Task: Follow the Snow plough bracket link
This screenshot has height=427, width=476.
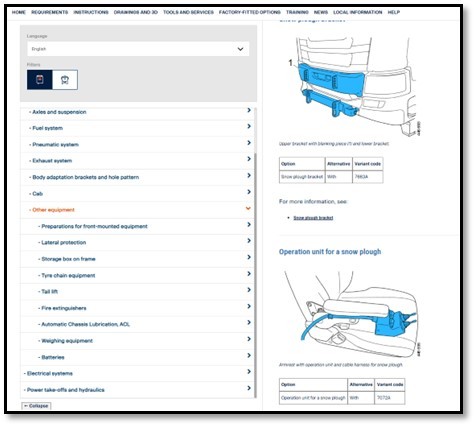Action: coord(313,218)
